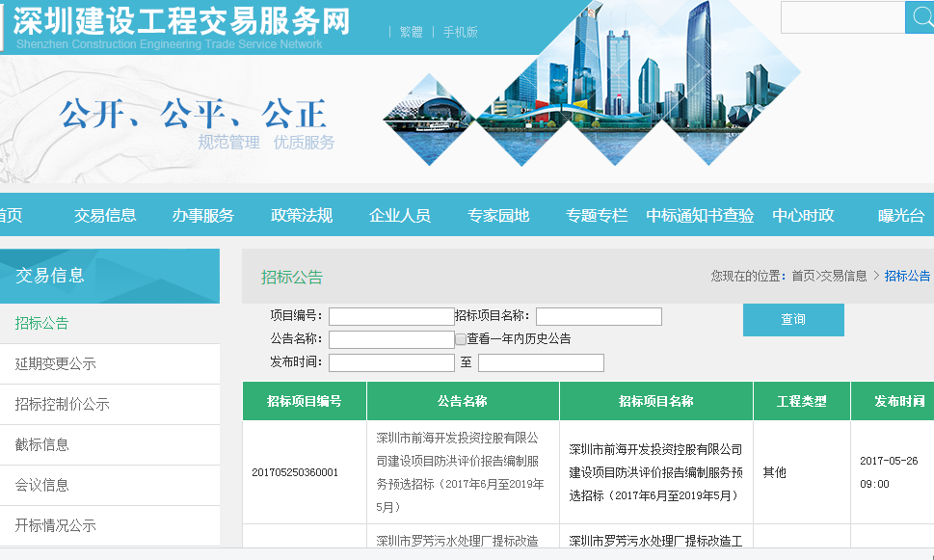Click the 招标项目编号 column header

click(305, 401)
